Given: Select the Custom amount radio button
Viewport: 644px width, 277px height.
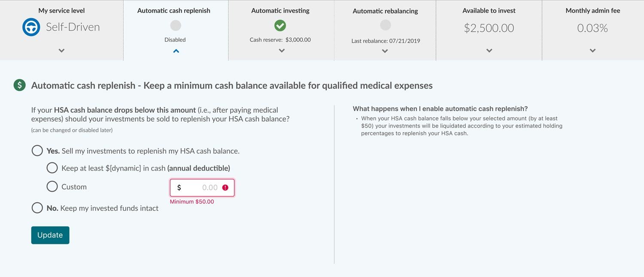Looking at the screenshot, I should [52, 186].
